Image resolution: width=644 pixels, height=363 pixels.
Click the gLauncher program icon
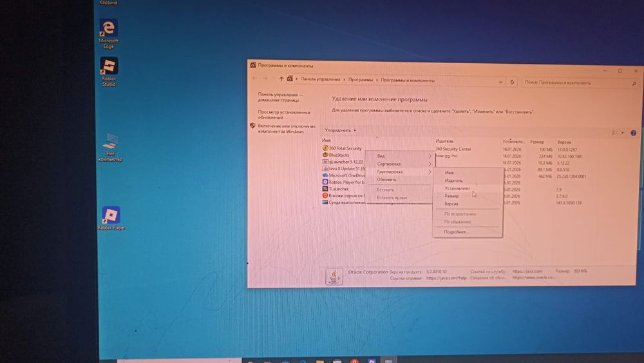tap(325, 162)
